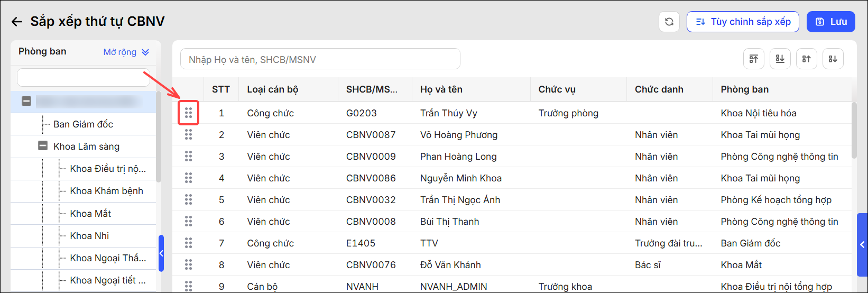Open Mở rộng to expand departments
This screenshot has height=293, width=868.
[126, 52]
